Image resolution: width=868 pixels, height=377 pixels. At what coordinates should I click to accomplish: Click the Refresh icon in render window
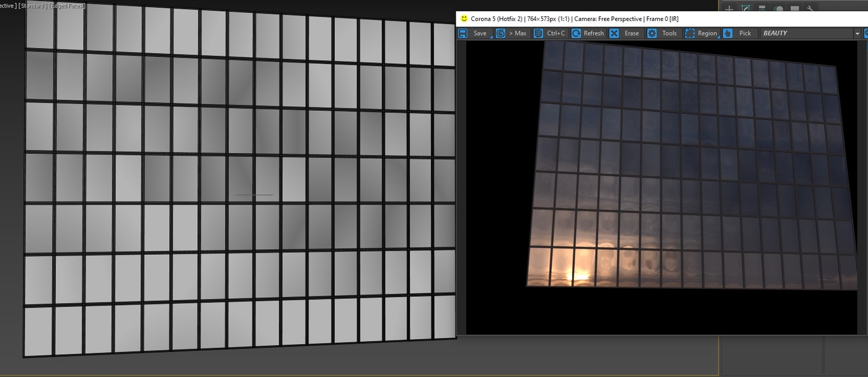[x=577, y=33]
